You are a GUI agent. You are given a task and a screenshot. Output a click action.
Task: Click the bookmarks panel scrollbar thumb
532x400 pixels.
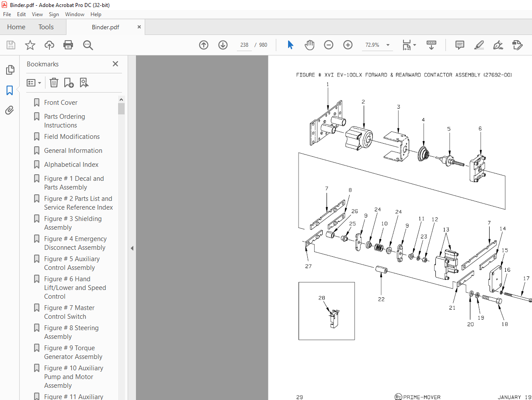tap(122, 108)
